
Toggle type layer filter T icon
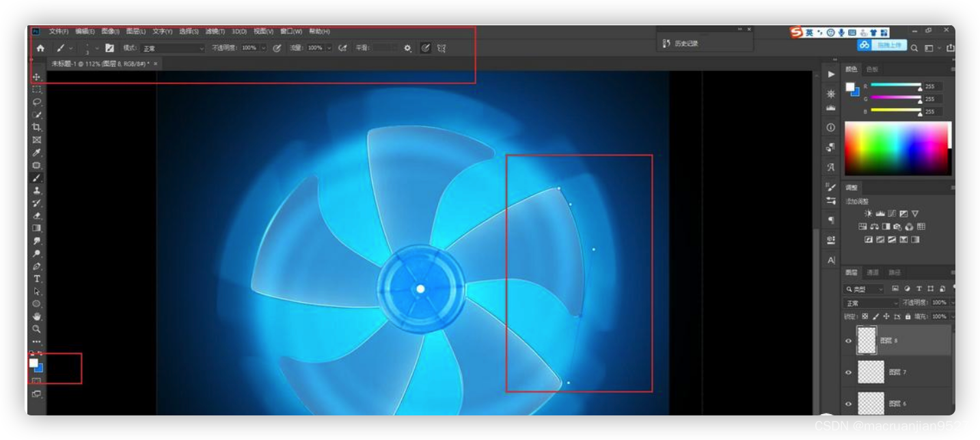pyautogui.click(x=919, y=289)
